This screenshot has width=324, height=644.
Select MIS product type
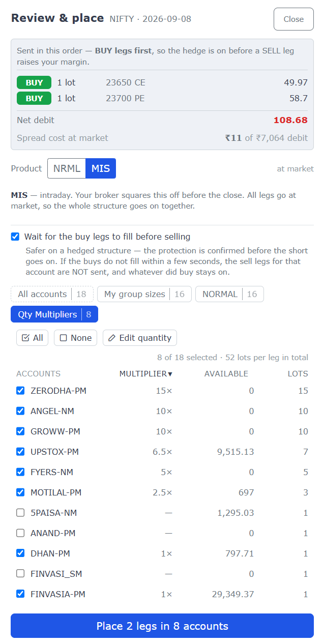point(101,168)
